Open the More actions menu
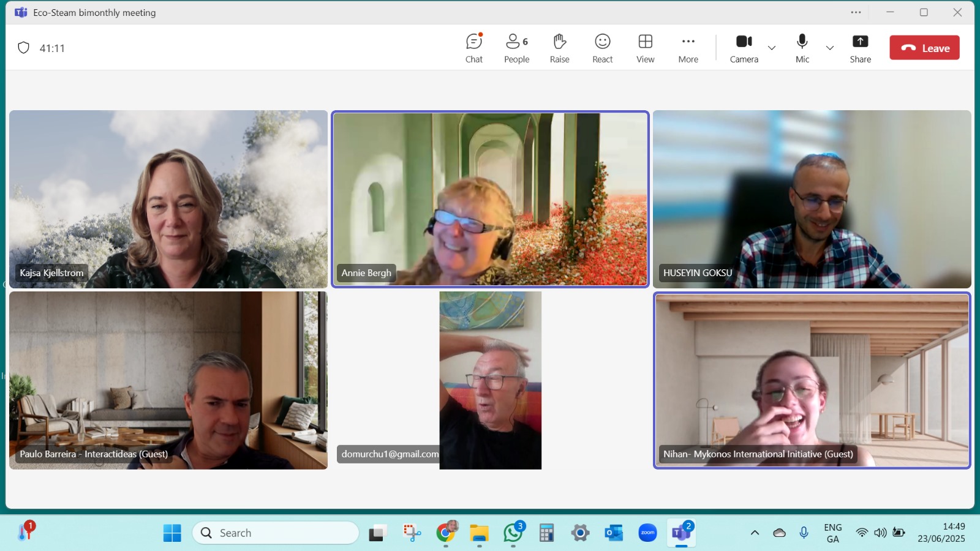The image size is (980, 551). click(x=688, y=48)
